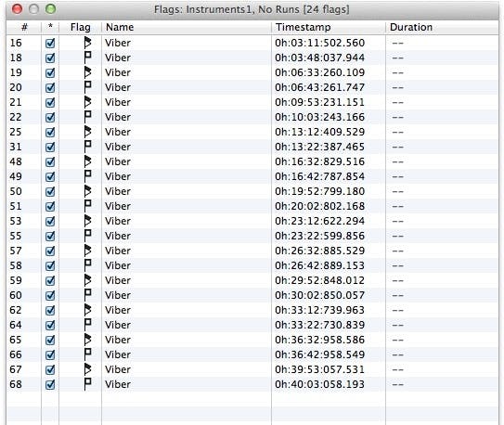Click the flag icon in row 49
This screenshot has height=425, width=504.
click(x=87, y=176)
